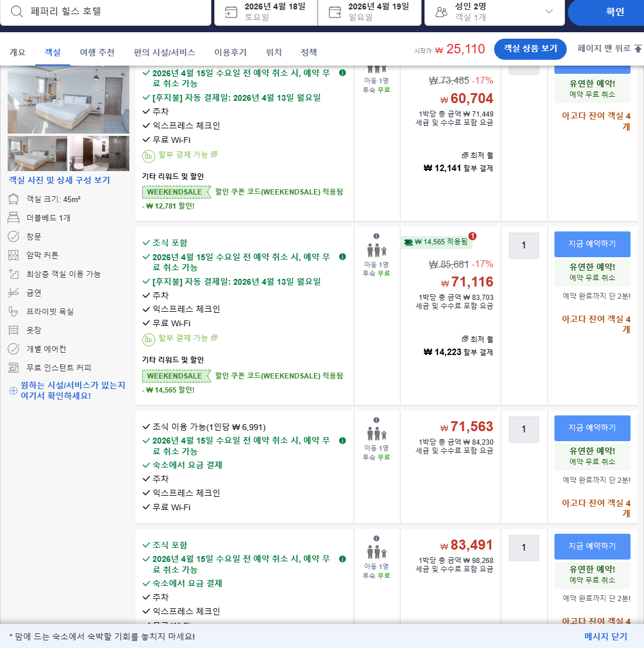644x648 pixels.
Task: Open the 위치 tab
Action: [x=273, y=53]
